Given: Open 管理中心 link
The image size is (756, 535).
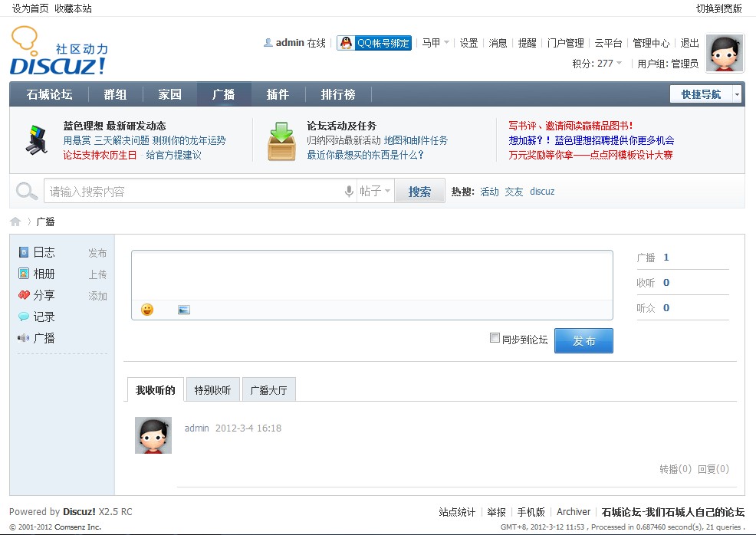Looking at the screenshot, I should [651, 43].
